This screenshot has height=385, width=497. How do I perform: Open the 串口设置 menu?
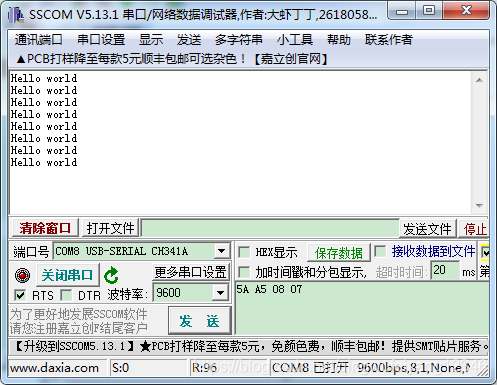(x=101, y=40)
